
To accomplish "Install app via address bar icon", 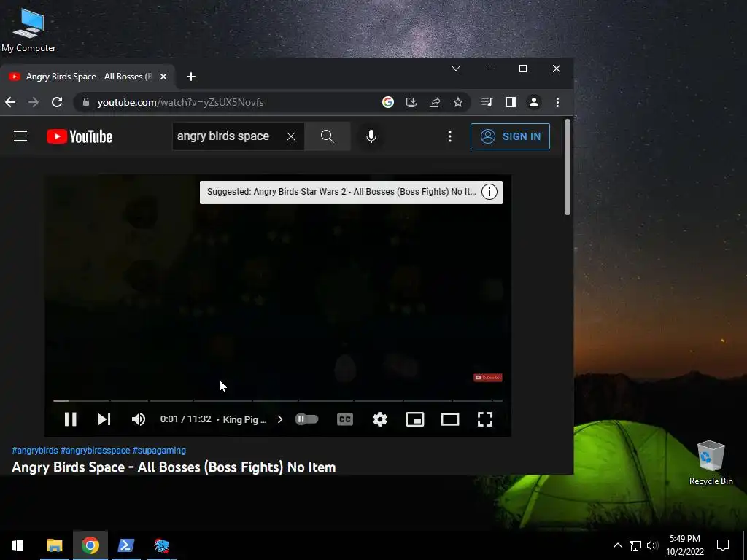I will coord(411,102).
